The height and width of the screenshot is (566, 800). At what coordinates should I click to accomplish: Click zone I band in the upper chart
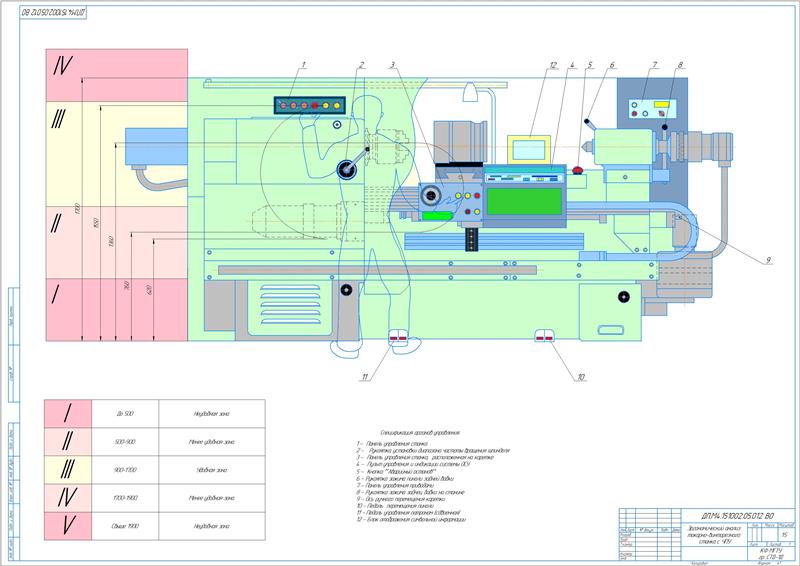117,310
